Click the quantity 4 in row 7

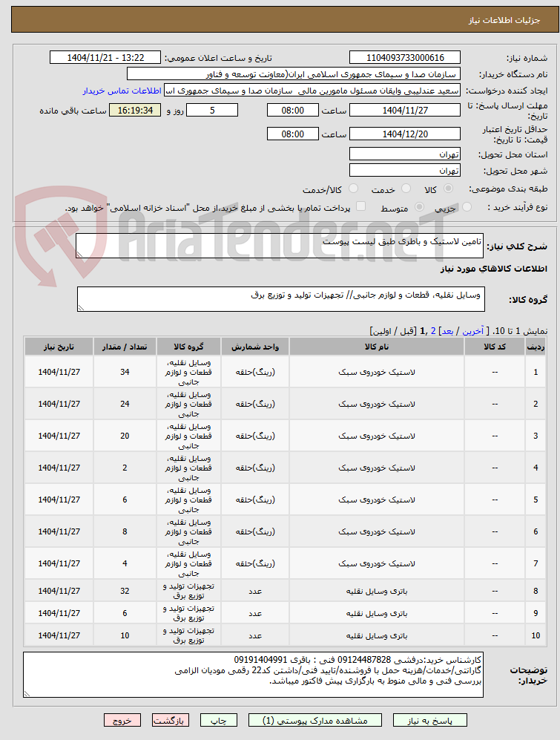click(125, 563)
